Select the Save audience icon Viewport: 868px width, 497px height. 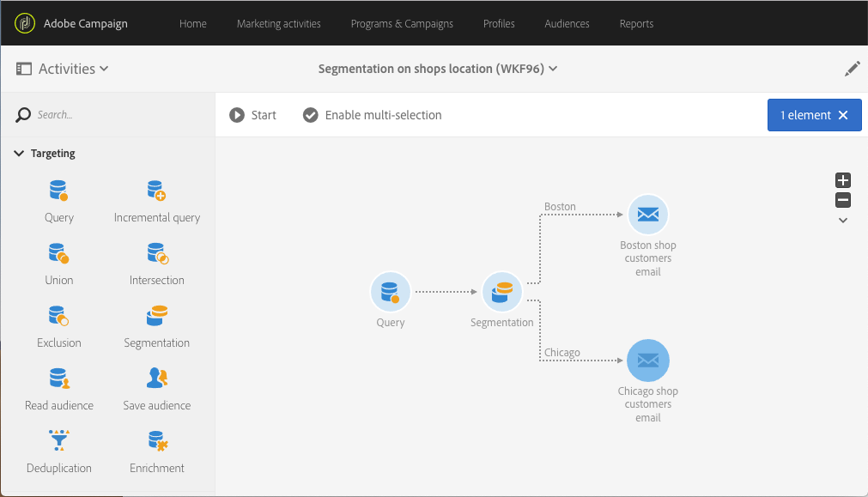156,379
